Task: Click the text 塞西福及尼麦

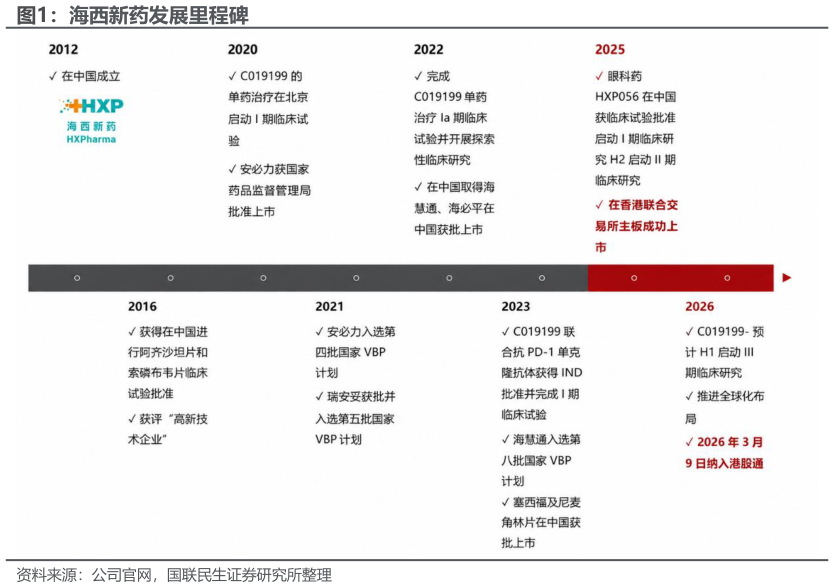Action: 547,502
